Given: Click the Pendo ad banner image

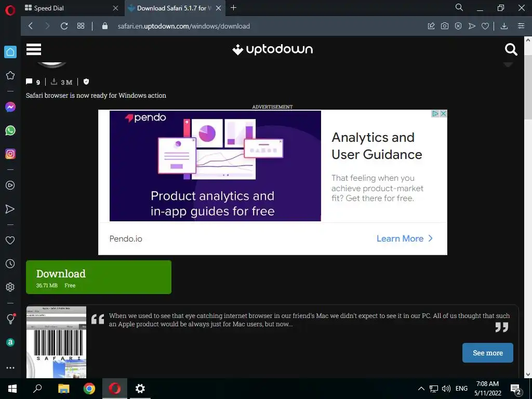Looking at the screenshot, I should click(x=215, y=166).
